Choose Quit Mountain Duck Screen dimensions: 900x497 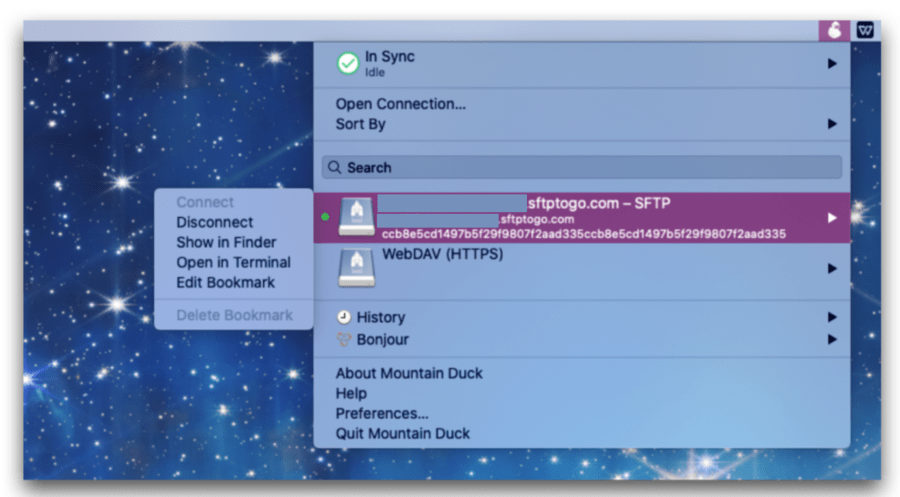(402, 433)
